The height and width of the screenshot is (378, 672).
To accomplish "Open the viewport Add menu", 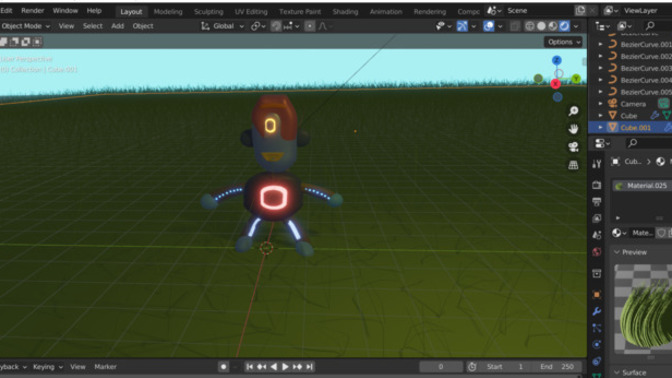I will pos(117,26).
